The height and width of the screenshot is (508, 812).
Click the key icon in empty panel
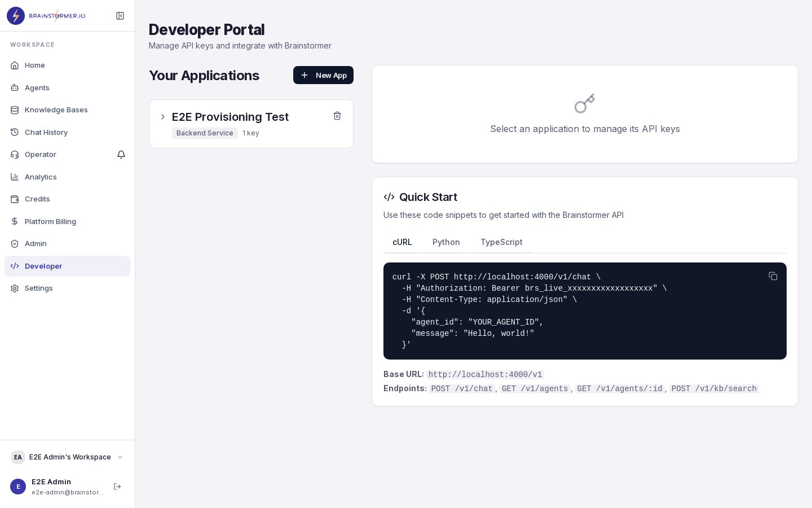pos(585,104)
